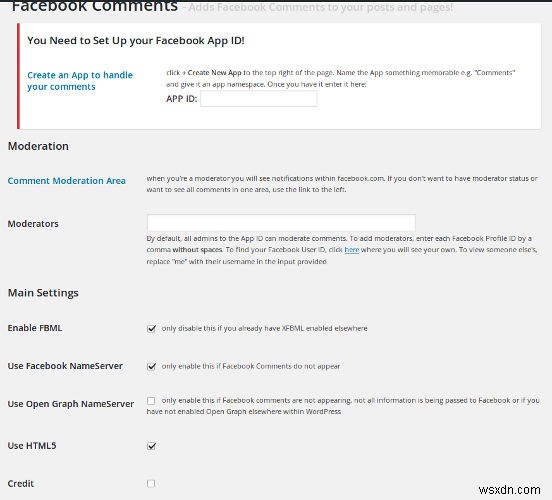This screenshot has width=552, height=500.
Task: Click the 'Main Settings' section heading
Action: coord(43,293)
